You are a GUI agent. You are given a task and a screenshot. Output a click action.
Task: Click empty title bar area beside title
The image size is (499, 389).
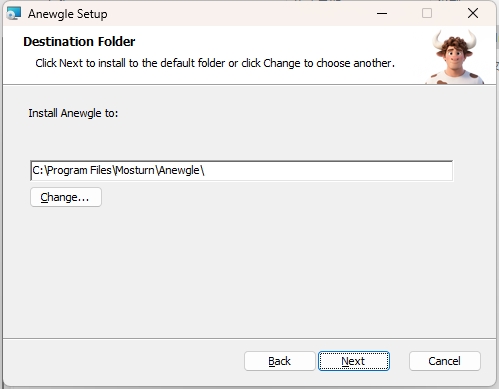(x=233, y=13)
